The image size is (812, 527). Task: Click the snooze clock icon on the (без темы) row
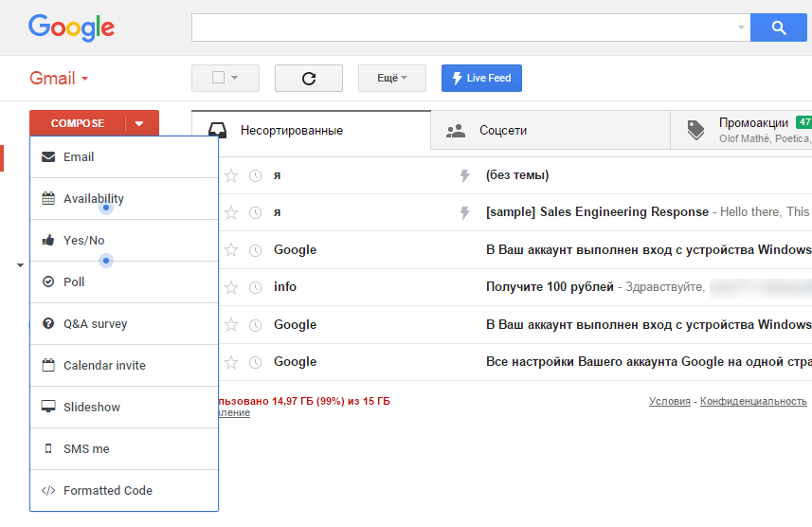point(255,175)
